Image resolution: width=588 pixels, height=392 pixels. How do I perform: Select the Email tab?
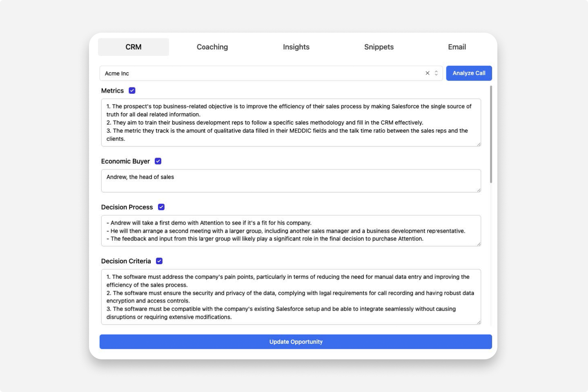pyautogui.click(x=457, y=47)
